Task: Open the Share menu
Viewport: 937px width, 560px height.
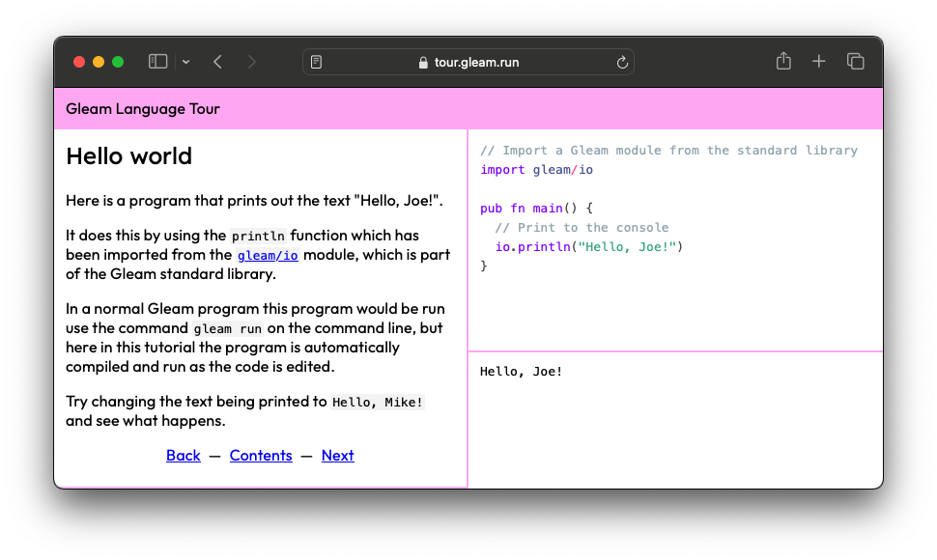Action: [x=783, y=61]
